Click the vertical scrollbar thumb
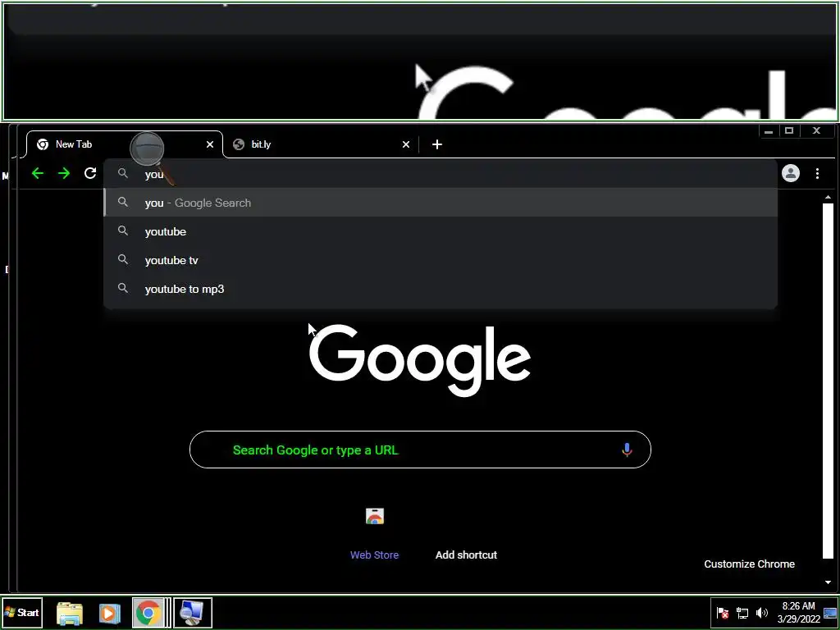Image resolution: width=840 pixels, height=630 pixels. [828, 381]
